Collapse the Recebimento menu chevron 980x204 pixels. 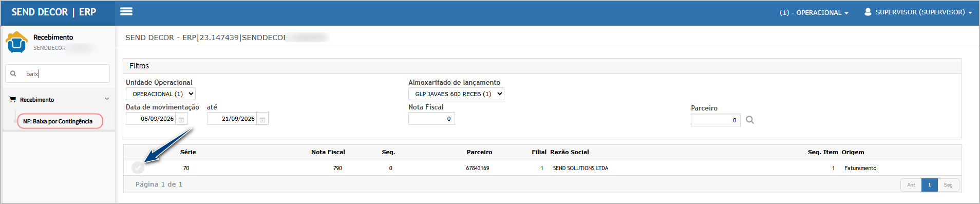point(107,99)
